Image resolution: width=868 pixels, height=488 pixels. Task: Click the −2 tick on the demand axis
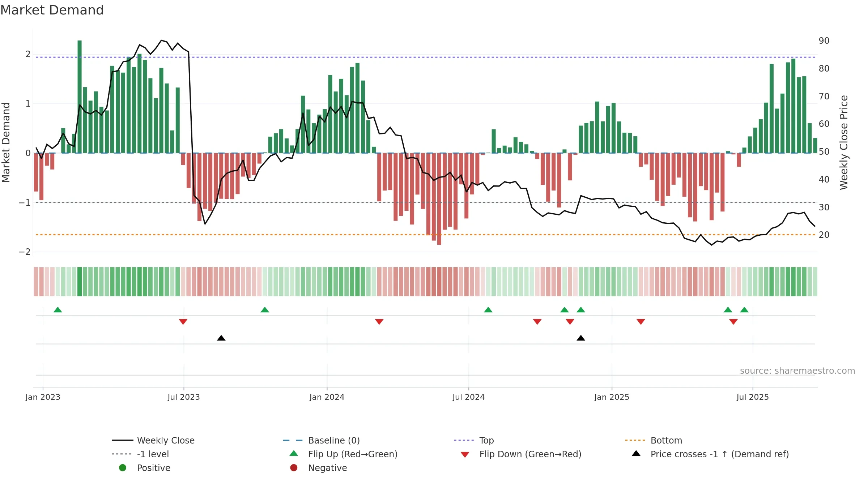tap(25, 252)
